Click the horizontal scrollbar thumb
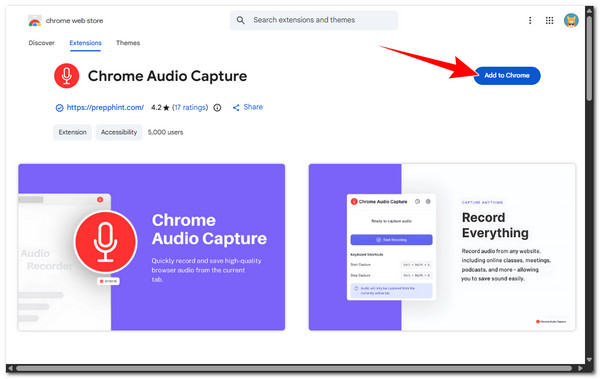This screenshot has height=379, width=600. [294, 368]
